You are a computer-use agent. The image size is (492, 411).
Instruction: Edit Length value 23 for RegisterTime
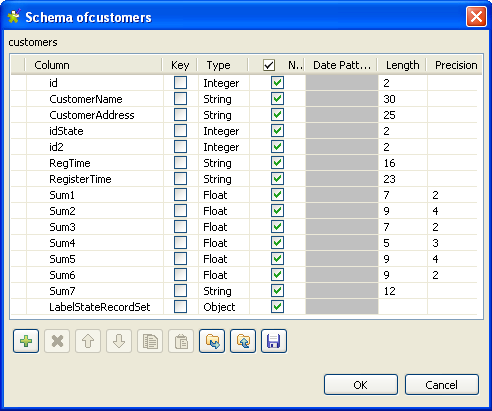tap(403, 179)
